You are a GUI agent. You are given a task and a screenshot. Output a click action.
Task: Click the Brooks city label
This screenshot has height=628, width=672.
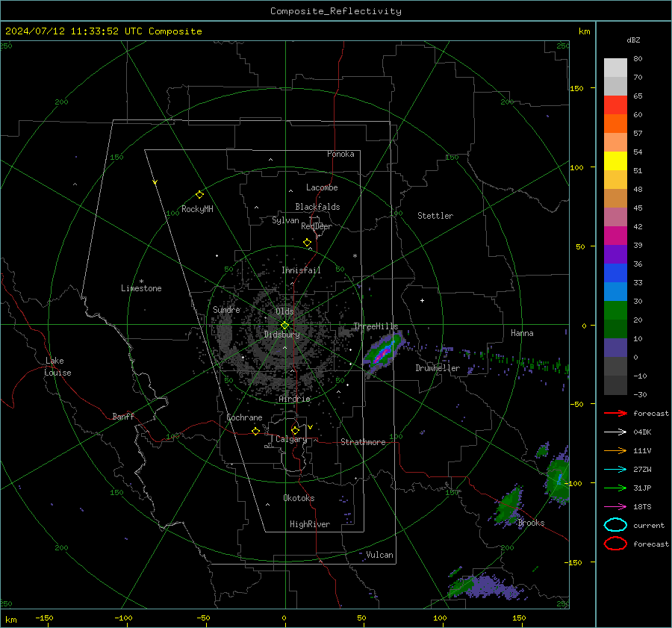point(531,523)
